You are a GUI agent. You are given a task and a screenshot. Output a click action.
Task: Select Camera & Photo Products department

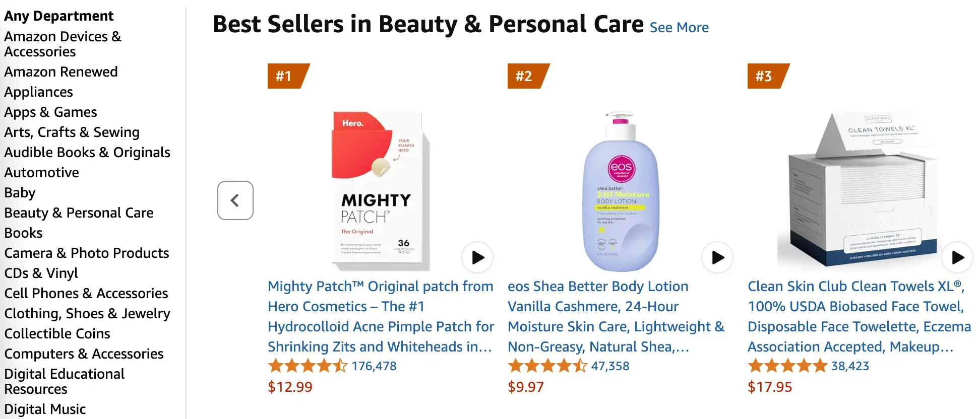click(x=87, y=253)
